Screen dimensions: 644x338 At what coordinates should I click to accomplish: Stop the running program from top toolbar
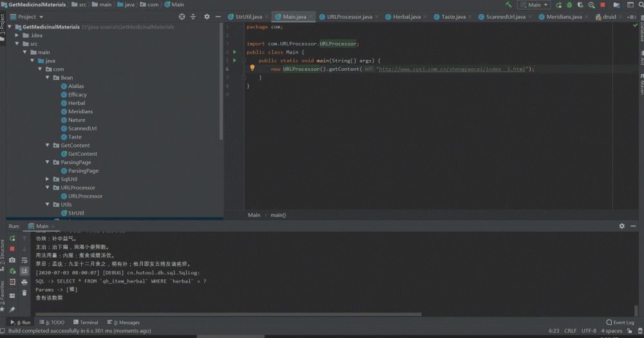603,5
